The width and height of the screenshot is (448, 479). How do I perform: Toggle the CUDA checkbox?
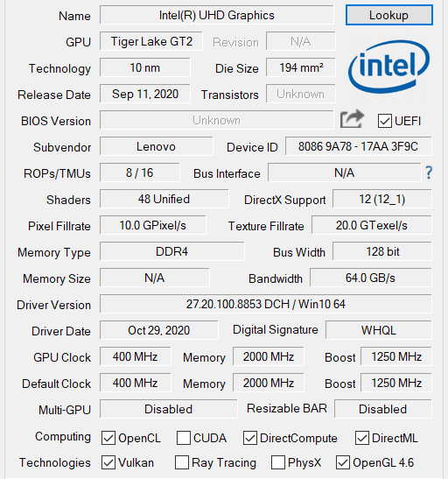click(x=184, y=438)
